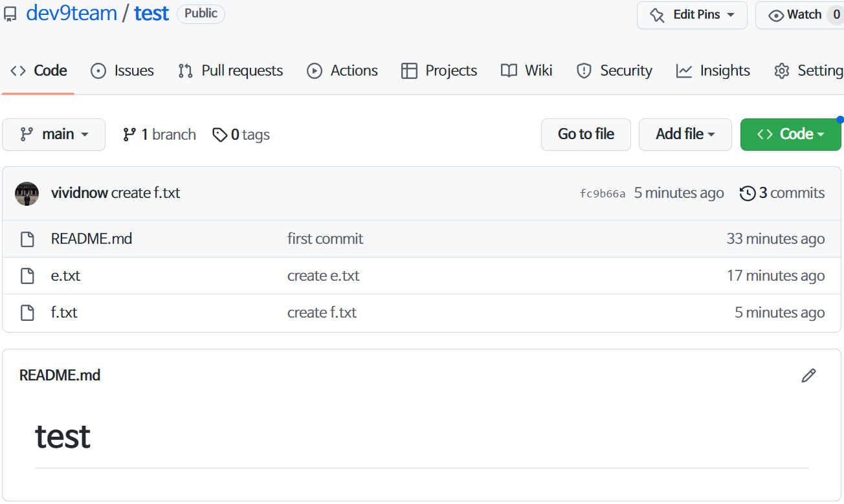The image size is (844, 504).
Task: Expand the Add file dropdown
Action: 685,135
